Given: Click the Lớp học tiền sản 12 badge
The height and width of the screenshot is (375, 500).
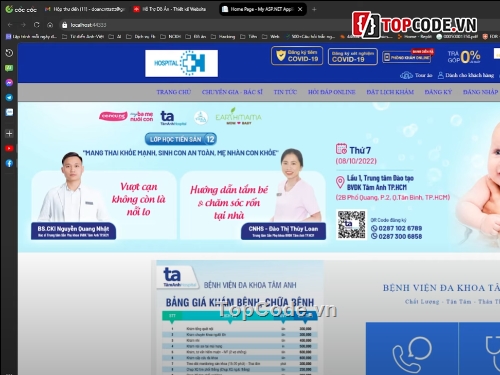Looking at the screenshot, I should (181, 139).
